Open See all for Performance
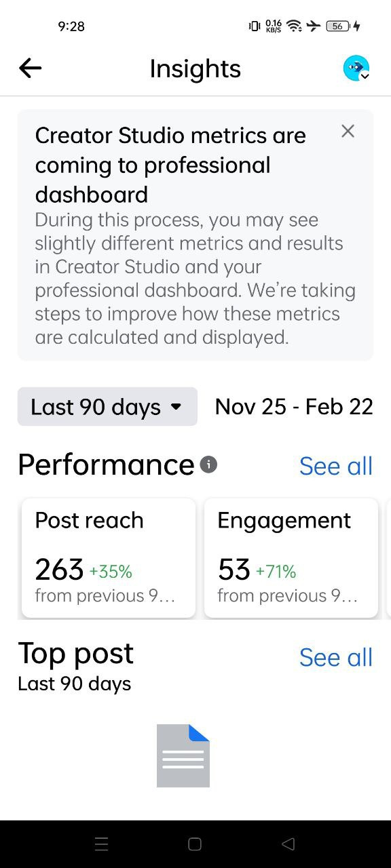The height and width of the screenshot is (868, 391). pos(336,466)
